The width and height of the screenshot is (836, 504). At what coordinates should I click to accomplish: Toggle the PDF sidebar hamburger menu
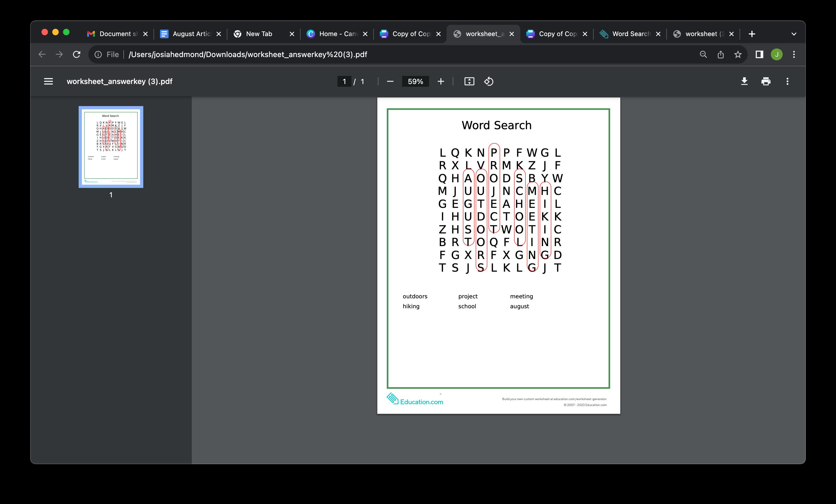coord(48,81)
